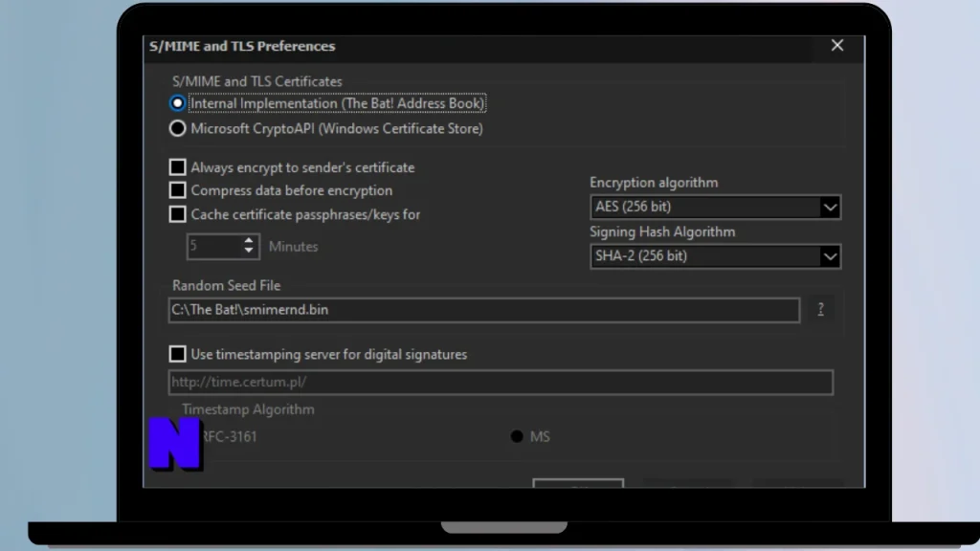Viewport: 980px width, 551px height.
Task: Click the timestamping server URL field
Action: [x=501, y=382]
